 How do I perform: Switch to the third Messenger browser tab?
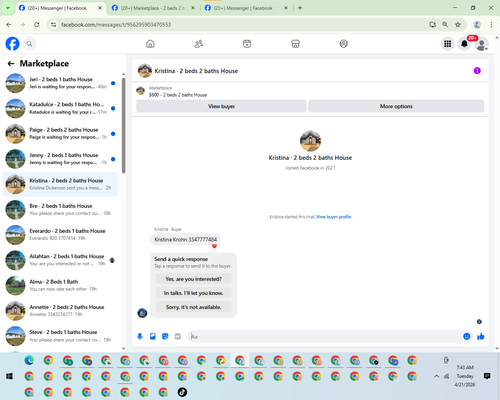click(246, 8)
